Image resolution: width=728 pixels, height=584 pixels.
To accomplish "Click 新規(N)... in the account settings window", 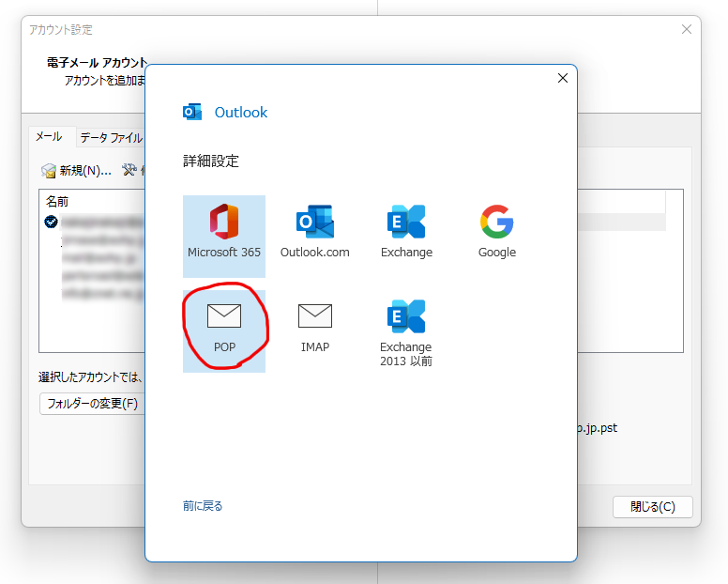I will [x=77, y=171].
